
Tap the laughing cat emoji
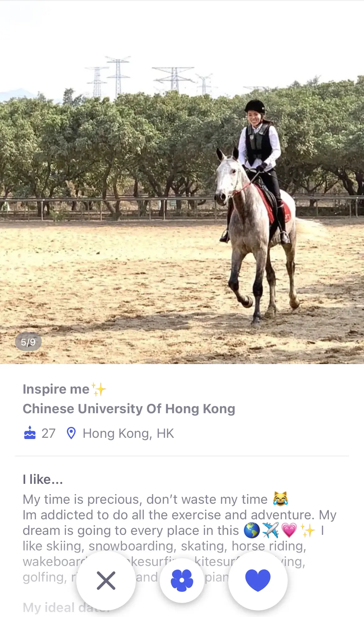[x=281, y=499]
